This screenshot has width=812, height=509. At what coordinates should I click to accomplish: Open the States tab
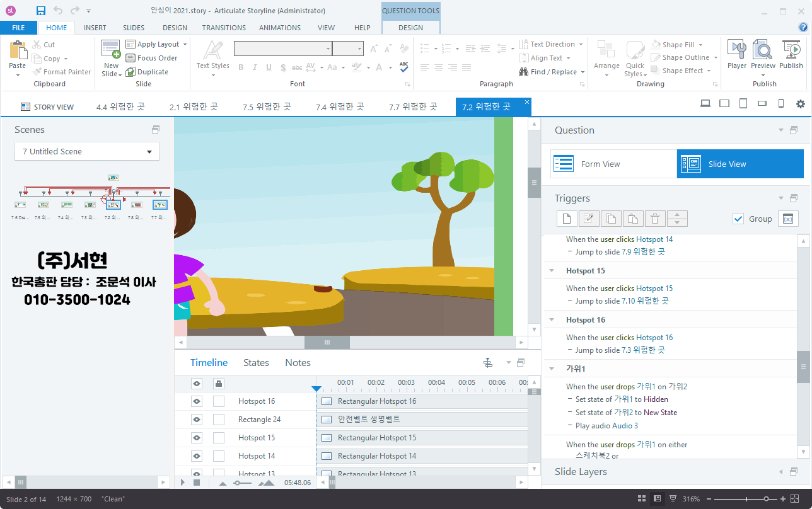(x=256, y=363)
